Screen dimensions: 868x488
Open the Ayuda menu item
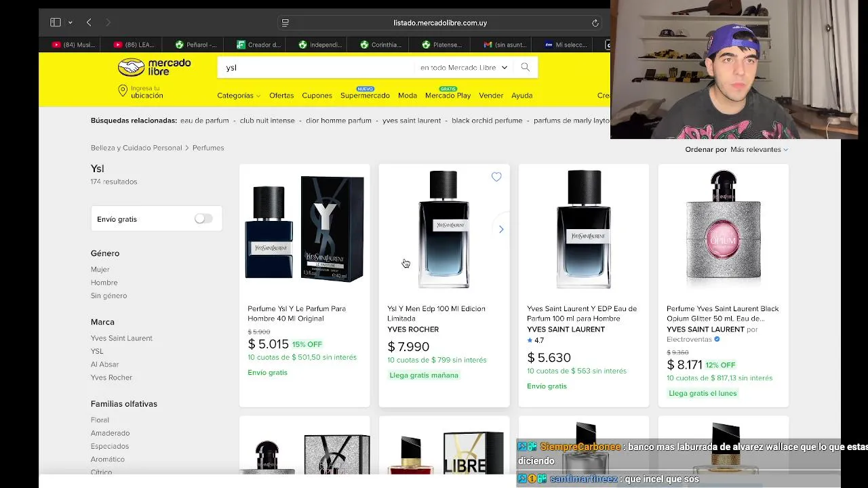[x=521, y=96]
